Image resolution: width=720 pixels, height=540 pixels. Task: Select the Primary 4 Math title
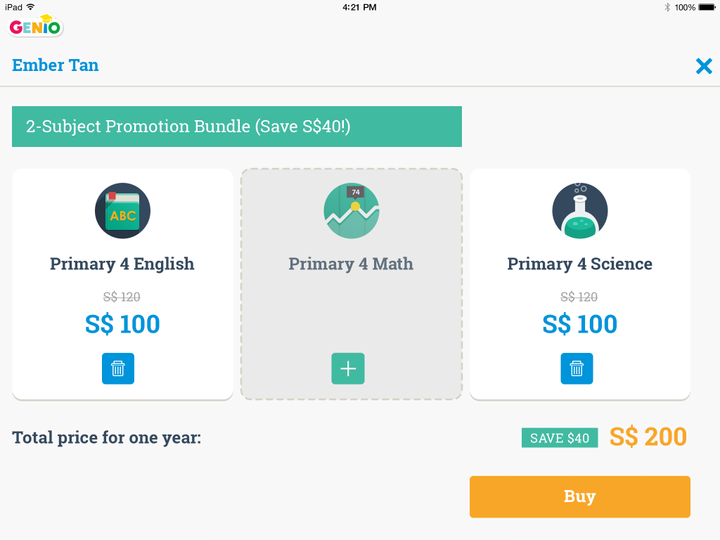tap(351, 264)
